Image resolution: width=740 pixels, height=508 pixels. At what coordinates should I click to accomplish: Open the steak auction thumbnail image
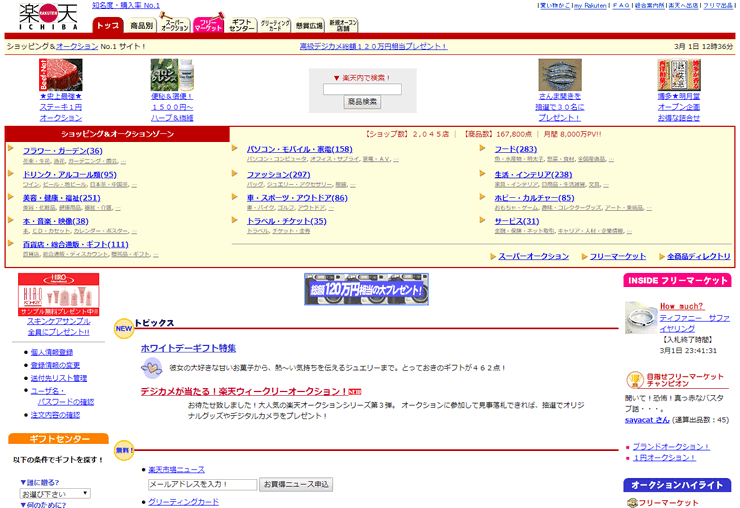(x=60, y=75)
